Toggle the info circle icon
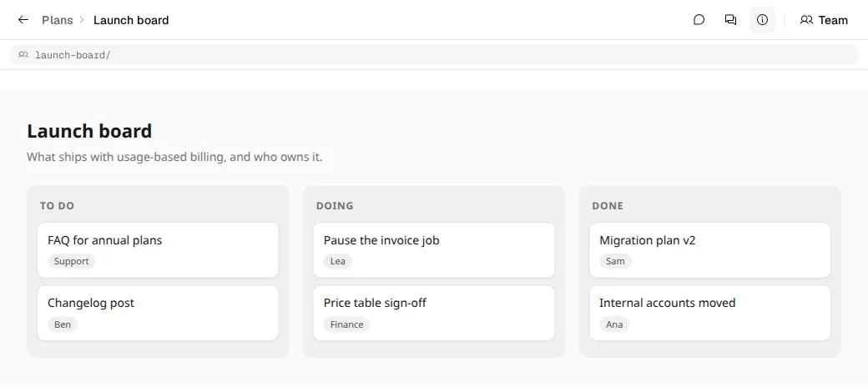Screen dimensions: 868x392 tap(762, 20)
